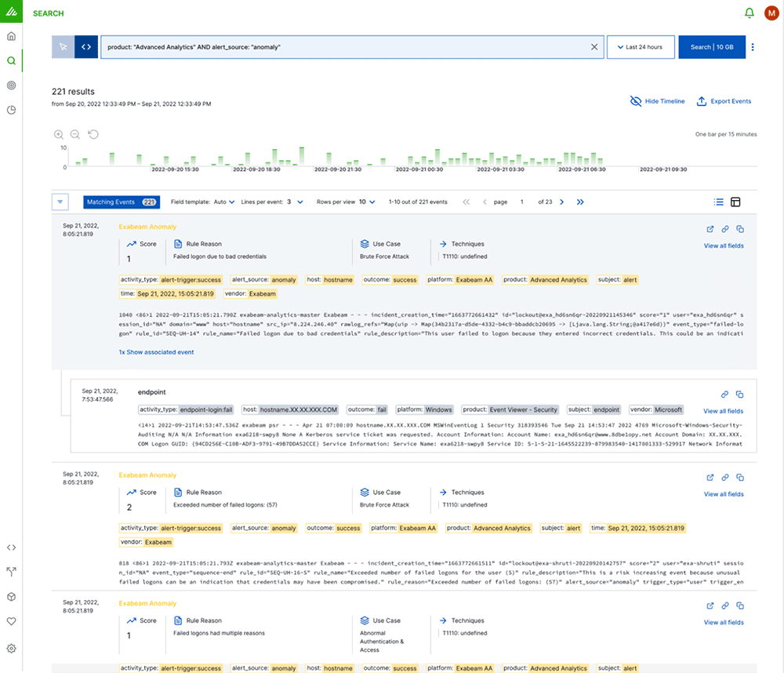Copy the score 2 anomaly event
This screenshot has height=673, width=784.
pyautogui.click(x=740, y=478)
